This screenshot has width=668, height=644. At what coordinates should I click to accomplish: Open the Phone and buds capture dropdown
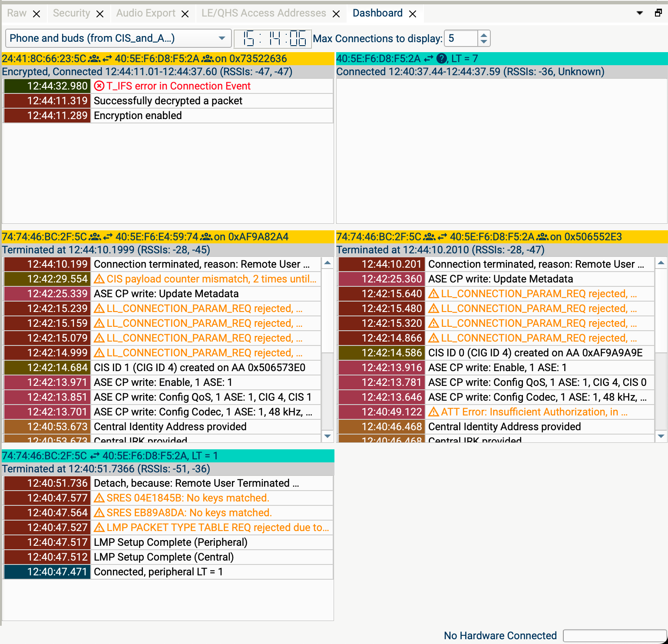pyautogui.click(x=118, y=38)
